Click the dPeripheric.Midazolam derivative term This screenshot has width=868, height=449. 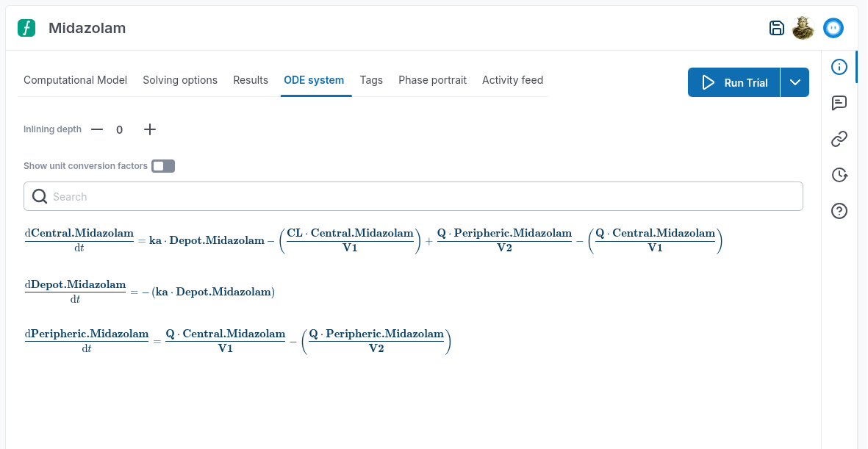coord(87,340)
